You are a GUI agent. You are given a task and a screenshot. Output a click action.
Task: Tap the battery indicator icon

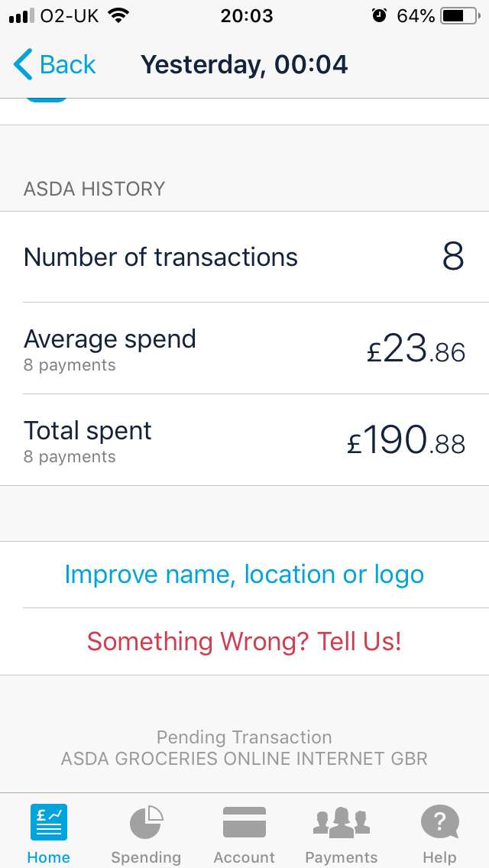(x=458, y=15)
